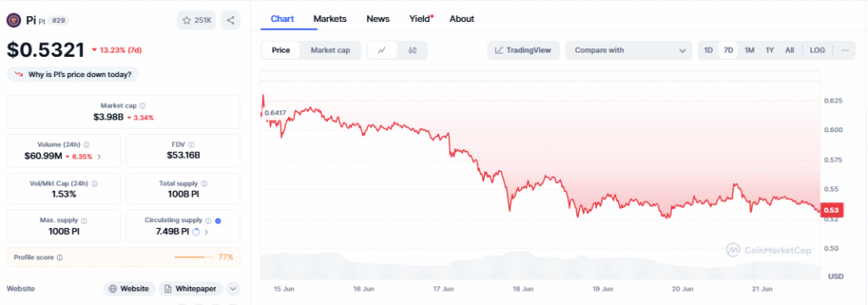
Task: Click the Profile score info icon
Action: tap(60, 258)
